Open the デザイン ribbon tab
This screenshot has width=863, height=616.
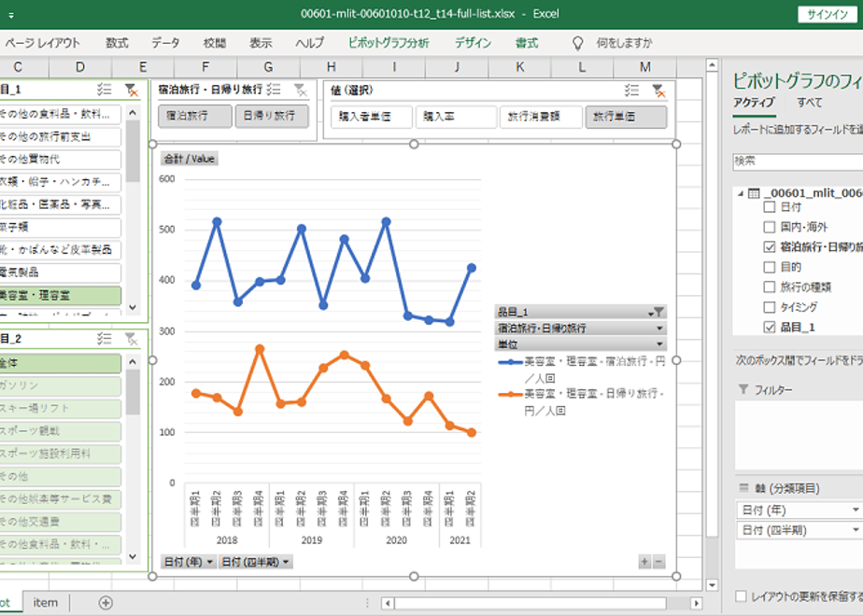(x=473, y=43)
